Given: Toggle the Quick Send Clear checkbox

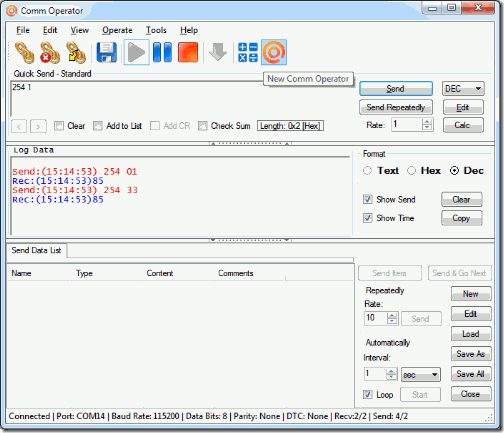Looking at the screenshot, I should pos(59,126).
